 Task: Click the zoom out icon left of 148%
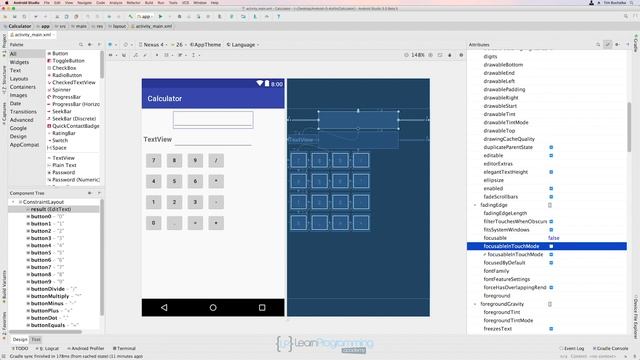pos(406,55)
